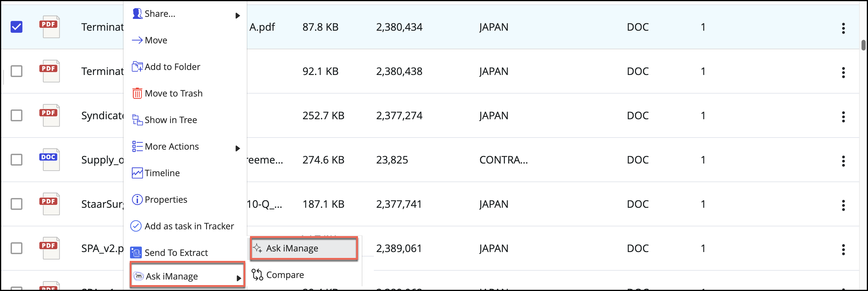Click the Add to Folder icon
This screenshot has width=868, height=291.
tap(137, 67)
